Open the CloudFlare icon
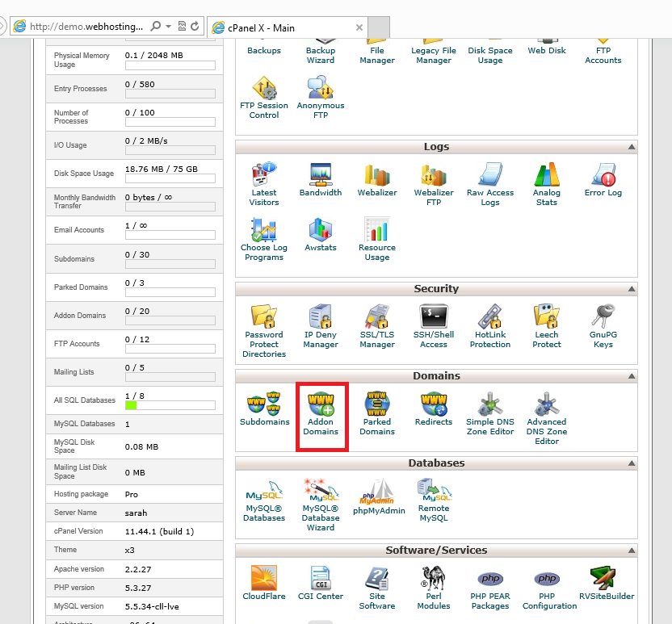Image resolution: width=672 pixels, height=624 pixels. 264,584
